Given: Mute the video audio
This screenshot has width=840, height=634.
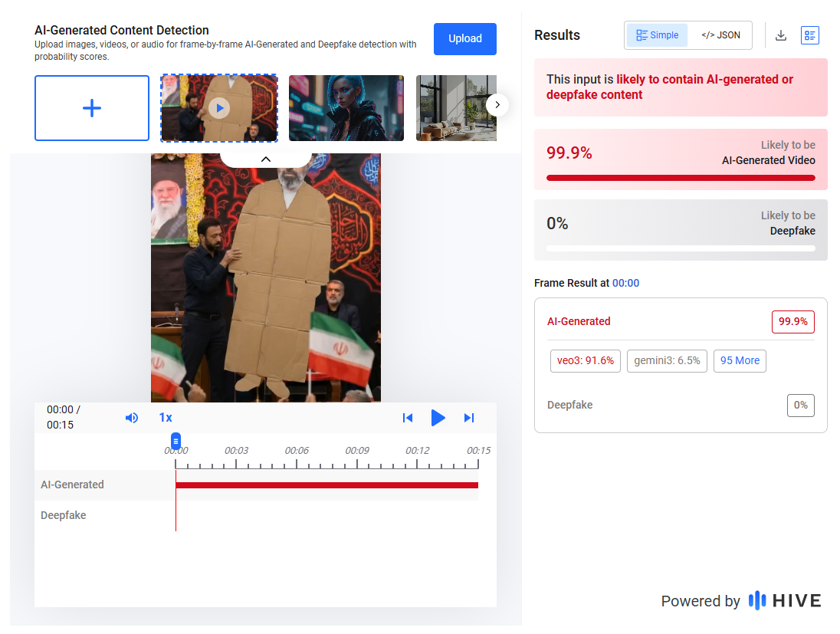Looking at the screenshot, I should click(x=132, y=418).
